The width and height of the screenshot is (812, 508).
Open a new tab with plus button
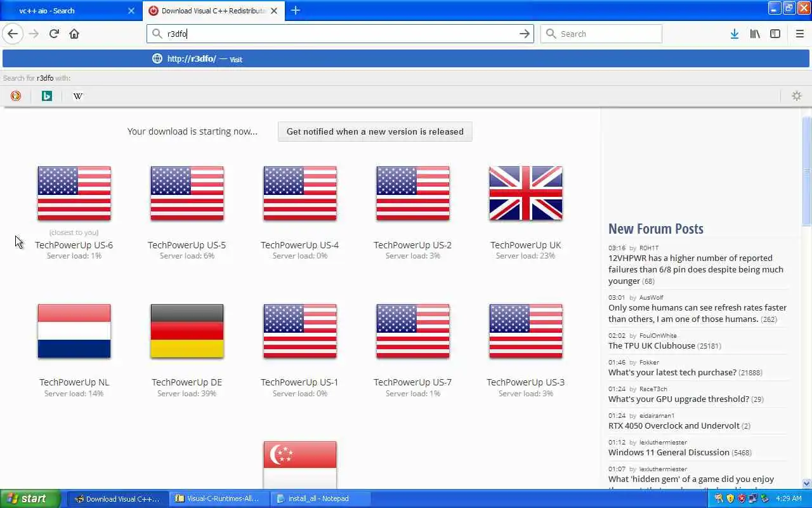click(x=296, y=10)
